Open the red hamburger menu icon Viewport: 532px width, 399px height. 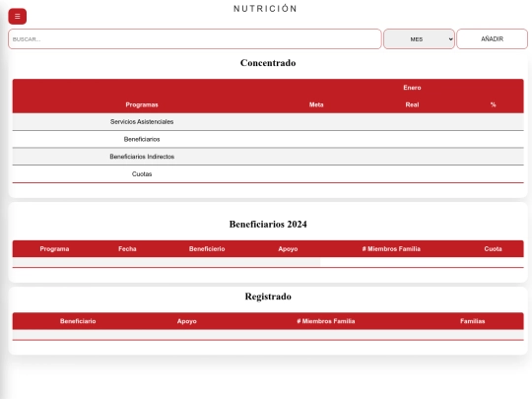[x=18, y=17]
